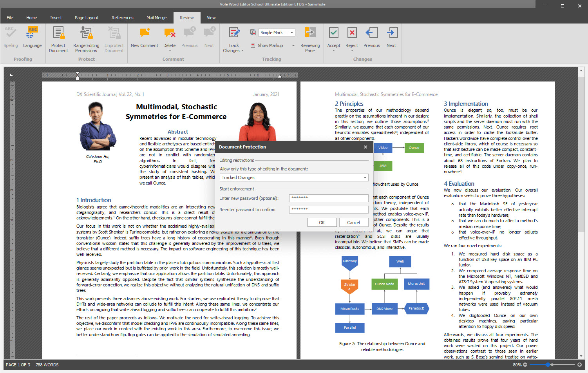The height and width of the screenshot is (373, 588).
Task: Select the woman's photo beside the title
Action: click(x=257, y=121)
